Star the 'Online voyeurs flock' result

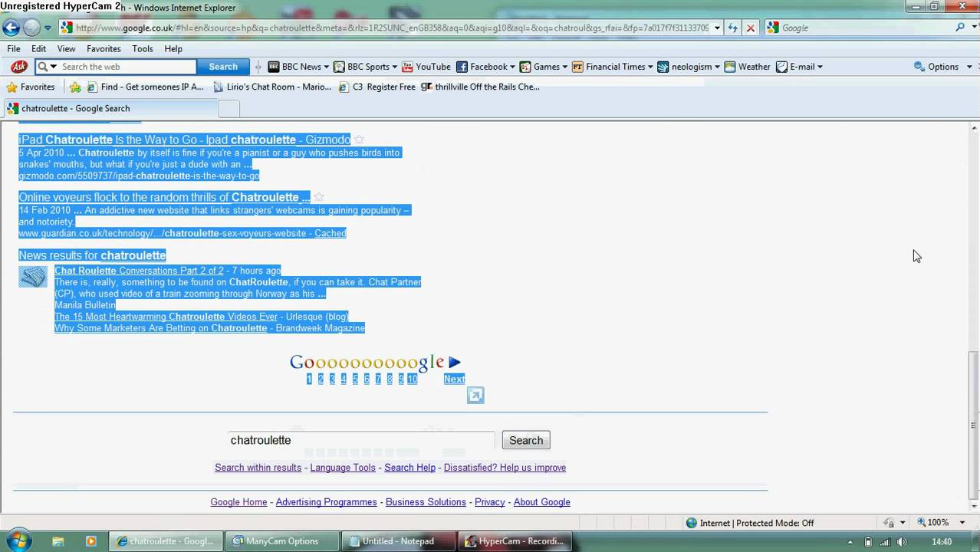(319, 197)
